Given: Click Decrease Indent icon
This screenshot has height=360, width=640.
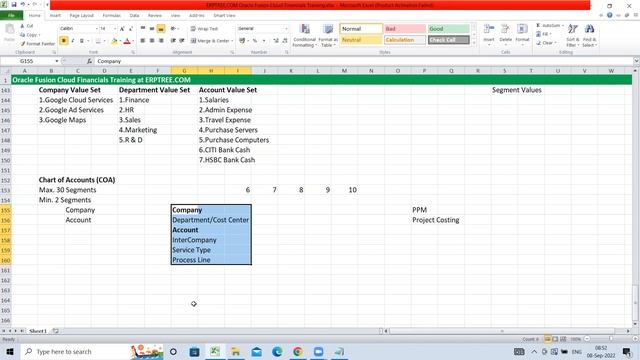Looking at the screenshot, I should 173,41.
